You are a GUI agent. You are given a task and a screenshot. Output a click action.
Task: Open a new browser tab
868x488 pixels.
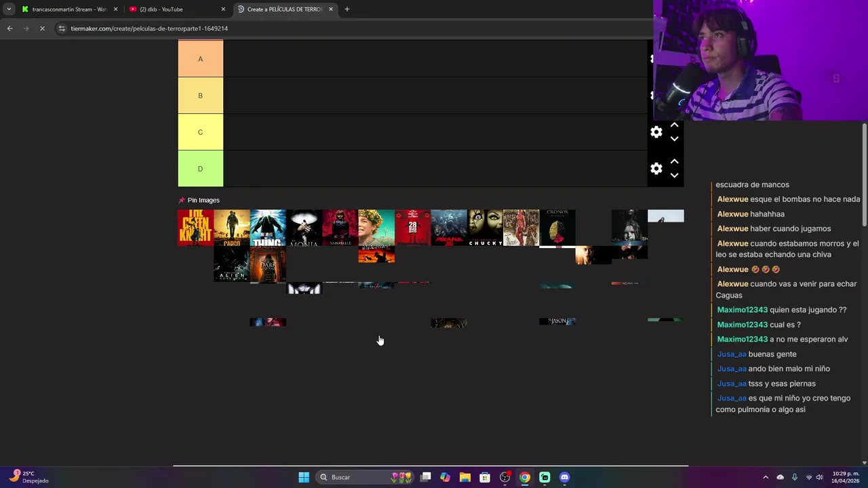347,9
